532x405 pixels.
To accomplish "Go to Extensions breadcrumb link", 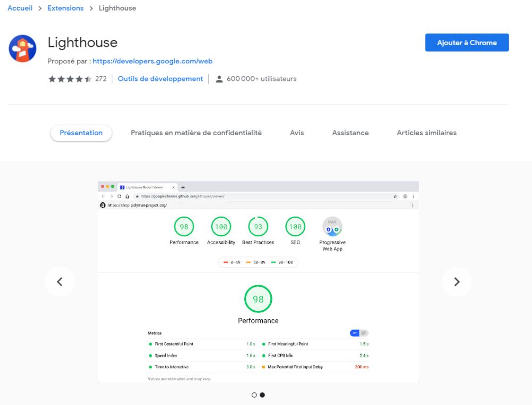I will [65, 8].
